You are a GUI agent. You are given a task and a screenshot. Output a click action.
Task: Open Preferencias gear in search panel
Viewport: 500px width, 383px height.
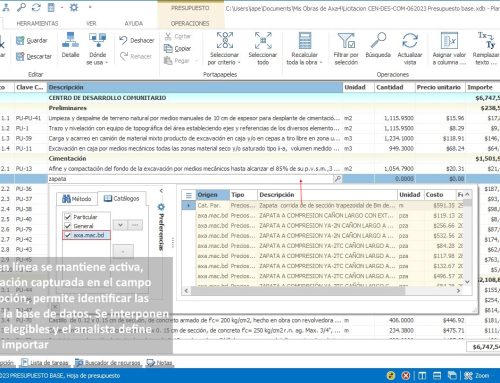161,207
